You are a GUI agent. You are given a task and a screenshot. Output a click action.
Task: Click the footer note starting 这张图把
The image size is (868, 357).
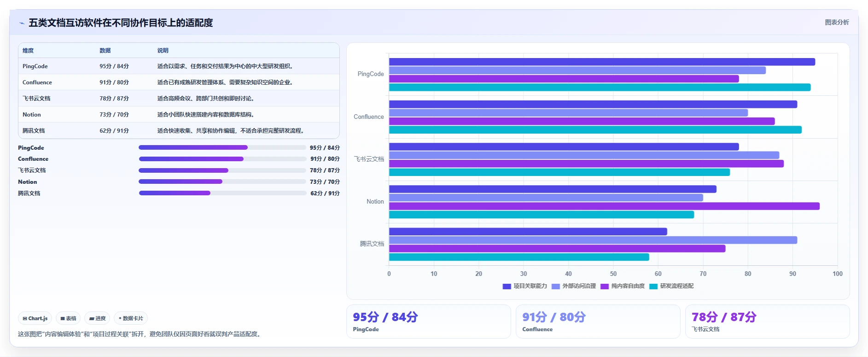140,334
